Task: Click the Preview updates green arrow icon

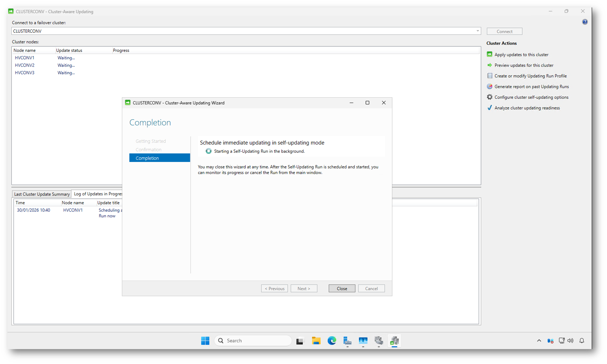Action: pos(489,65)
